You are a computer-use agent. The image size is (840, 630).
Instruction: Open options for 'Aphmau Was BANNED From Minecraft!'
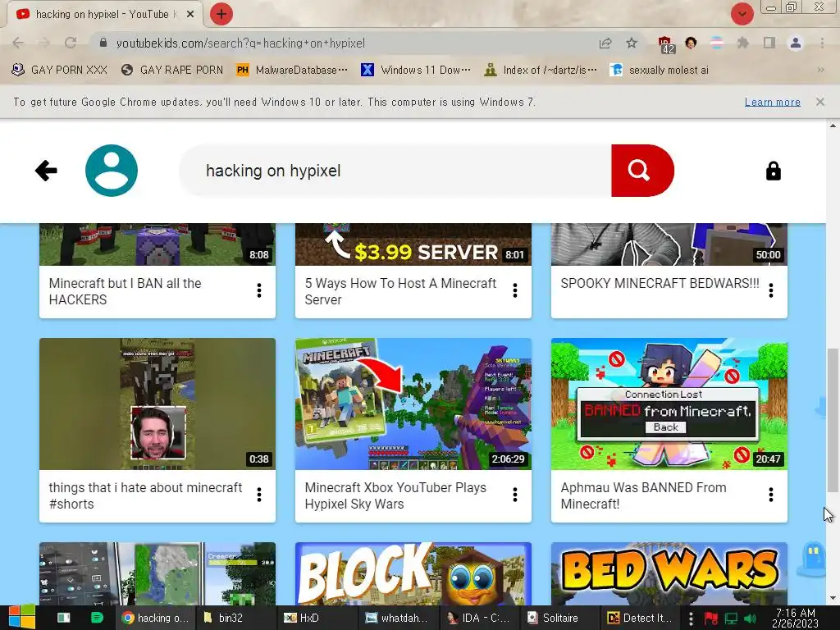tap(771, 495)
